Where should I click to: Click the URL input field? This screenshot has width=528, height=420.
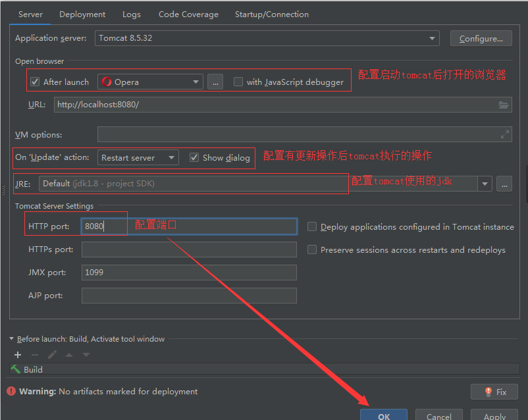click(283, 105)
